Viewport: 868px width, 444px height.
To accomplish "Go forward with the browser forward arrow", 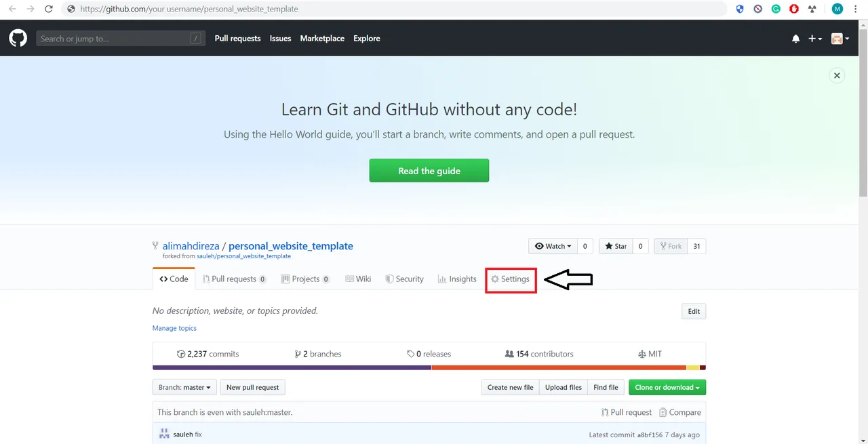I will 30,9.
